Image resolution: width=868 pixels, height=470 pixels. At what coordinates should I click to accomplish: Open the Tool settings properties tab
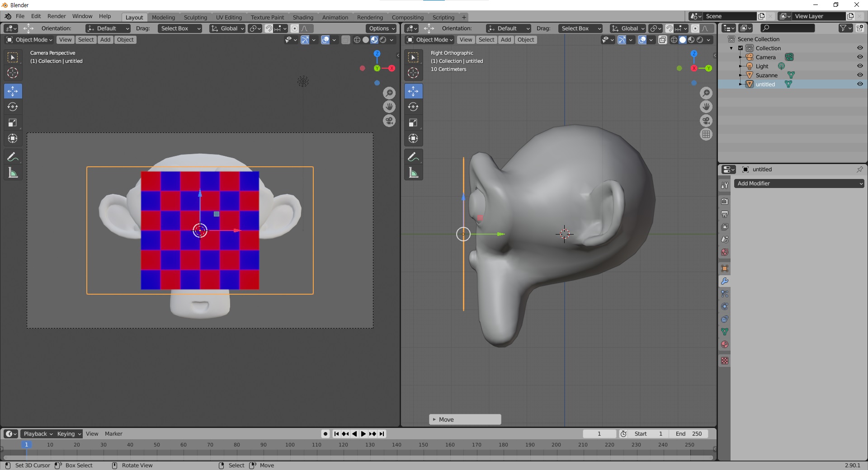click(725, 185)
